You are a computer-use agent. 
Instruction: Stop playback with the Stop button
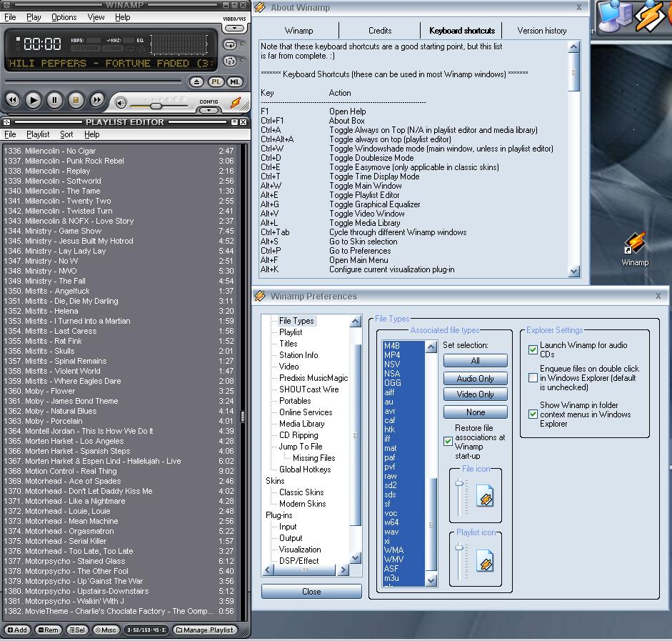point(76,100)
